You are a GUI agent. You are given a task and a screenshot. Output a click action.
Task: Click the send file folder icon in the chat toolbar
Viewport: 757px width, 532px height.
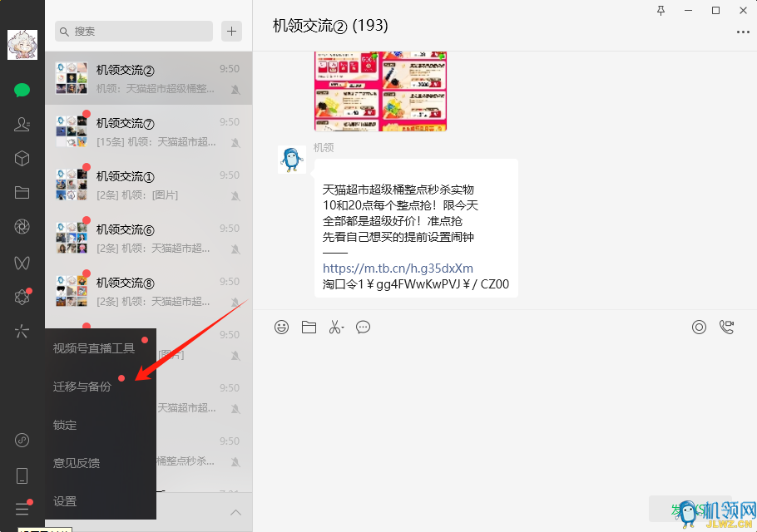309,327
